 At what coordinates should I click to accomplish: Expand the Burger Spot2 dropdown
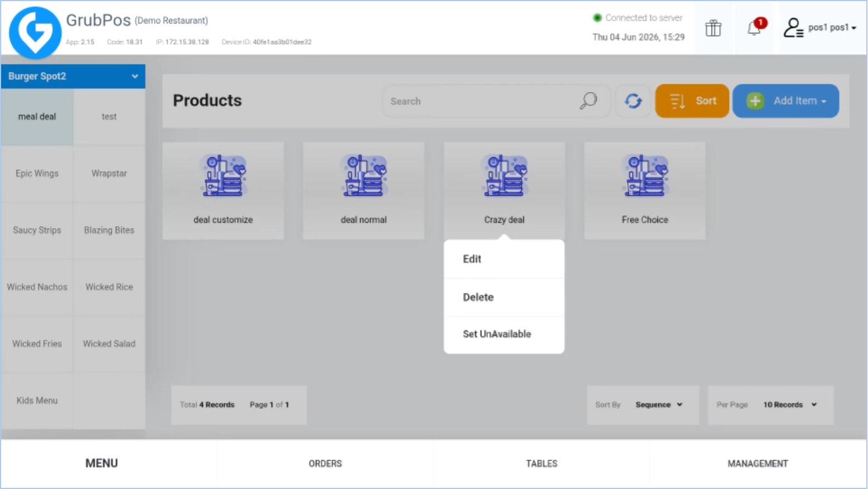coord(73,76)
